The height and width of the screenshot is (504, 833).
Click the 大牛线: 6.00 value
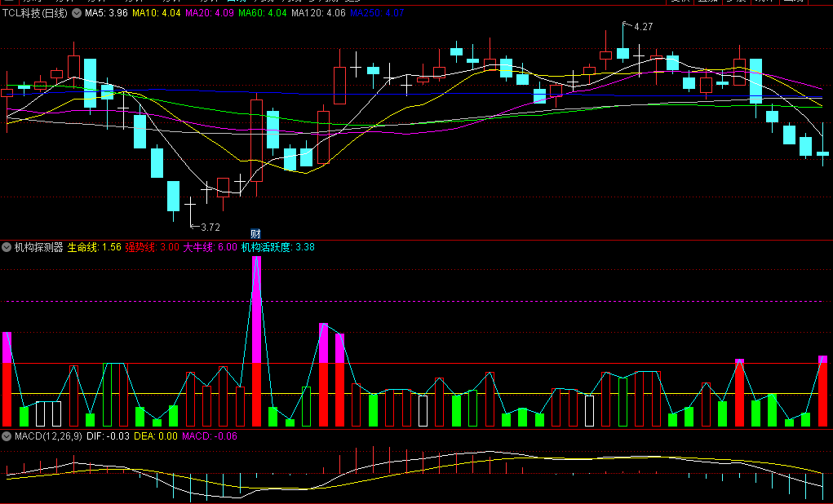click(x=210, y=247)
